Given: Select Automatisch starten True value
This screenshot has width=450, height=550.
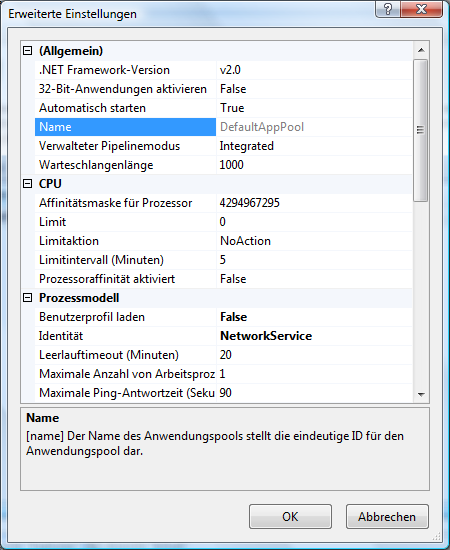Looking at the screenshot, I should click(x=314, y=108).
